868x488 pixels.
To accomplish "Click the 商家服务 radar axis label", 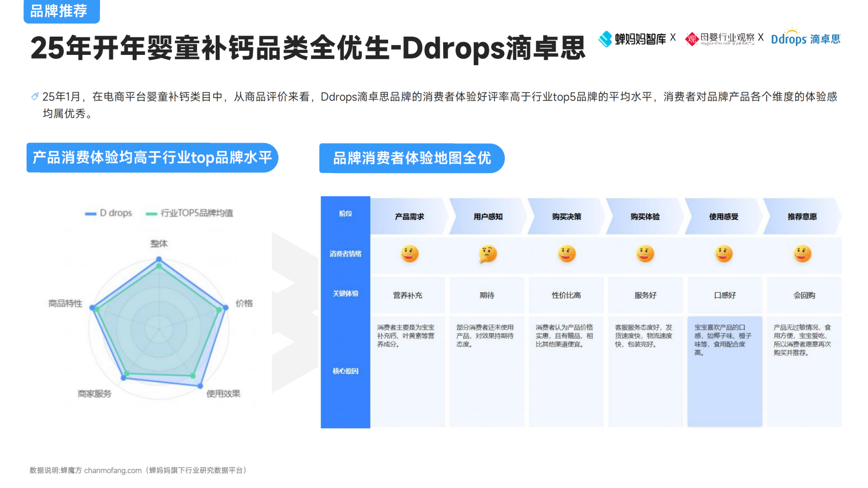I will tap(94, 394).
